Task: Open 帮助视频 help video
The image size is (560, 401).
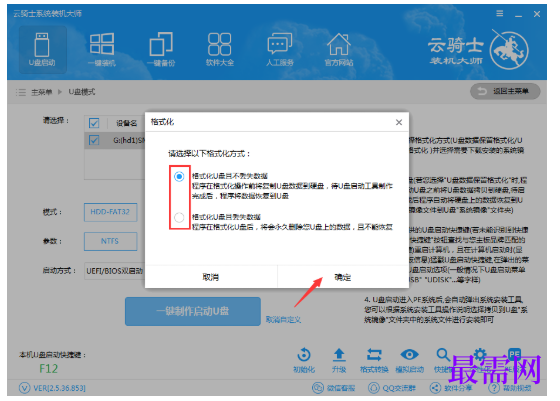Action: (510, 388)
